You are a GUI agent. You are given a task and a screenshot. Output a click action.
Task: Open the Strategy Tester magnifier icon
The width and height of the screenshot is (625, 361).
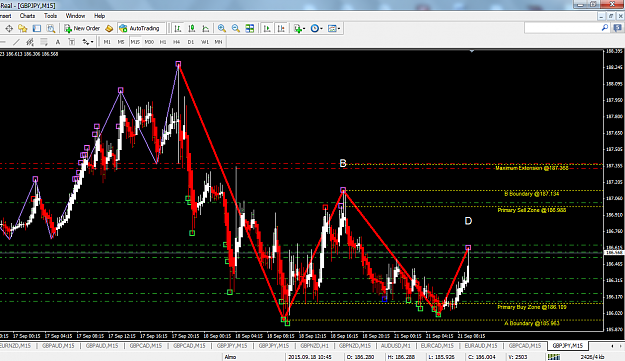point(51,28)
